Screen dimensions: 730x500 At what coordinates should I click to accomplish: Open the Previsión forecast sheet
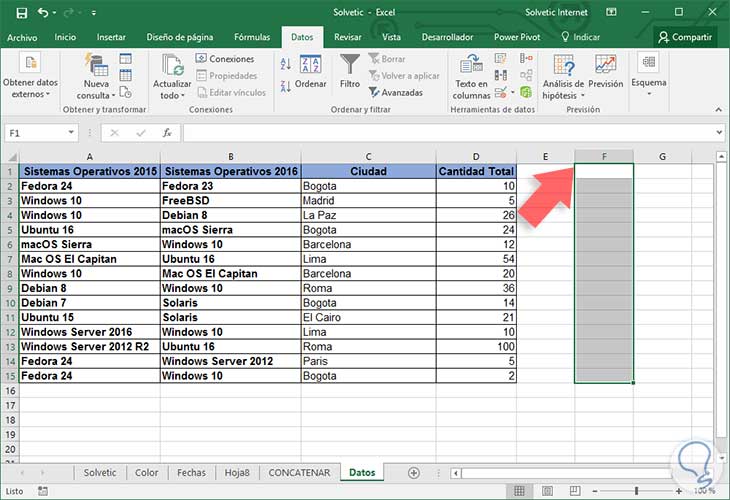(605, 71)
